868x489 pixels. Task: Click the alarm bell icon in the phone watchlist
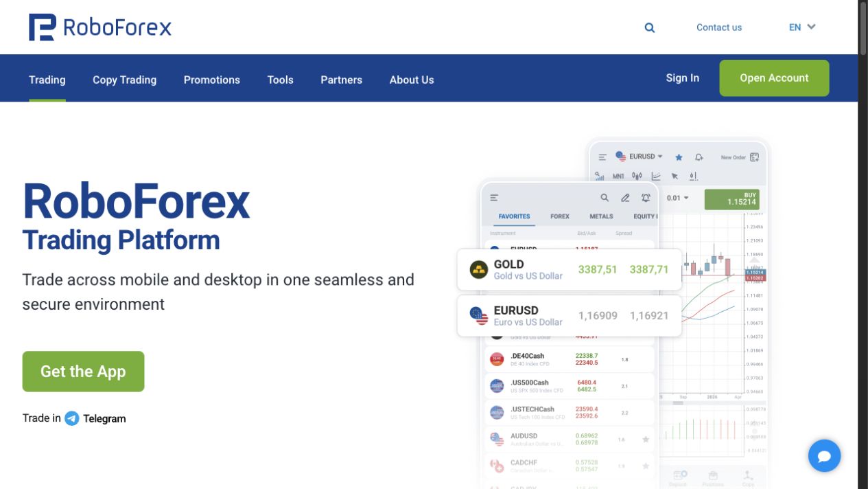(646, 198)
